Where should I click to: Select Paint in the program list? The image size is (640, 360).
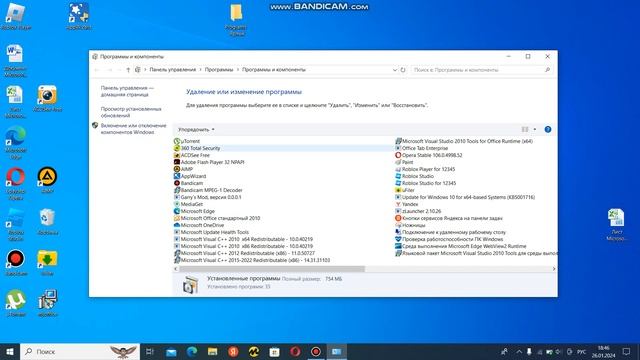pyautogui.click(x=404, y=162)
